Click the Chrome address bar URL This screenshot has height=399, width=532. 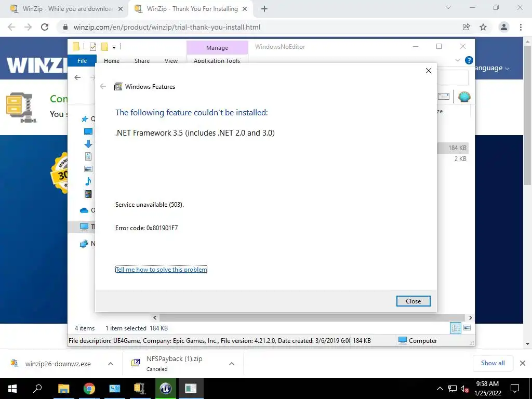pyautogui.click(x=167, y=27)
